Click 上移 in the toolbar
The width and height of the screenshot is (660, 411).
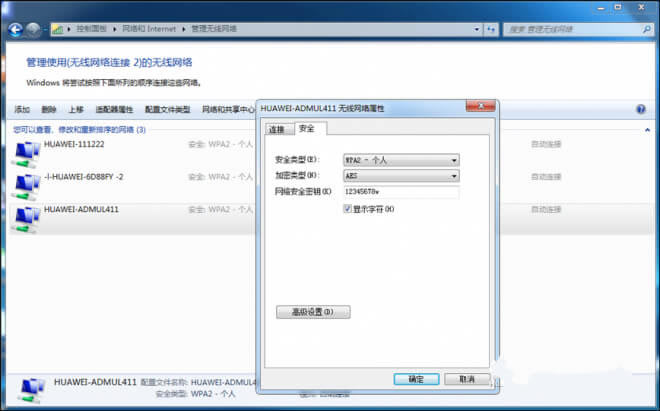coord(76,109)
